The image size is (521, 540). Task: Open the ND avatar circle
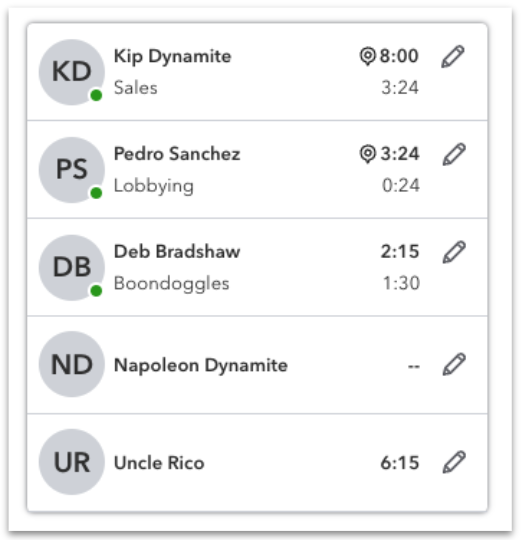click(x=72, y=364)
